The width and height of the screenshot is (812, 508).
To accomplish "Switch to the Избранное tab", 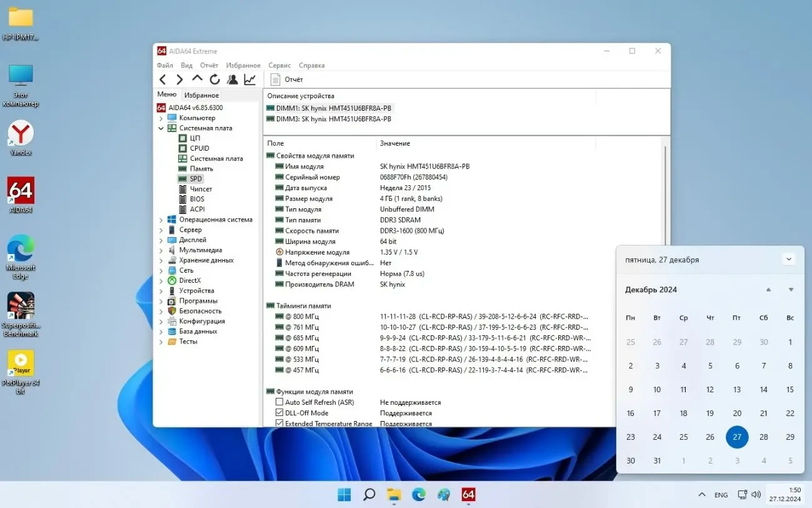I will click(x=201, y=94).
